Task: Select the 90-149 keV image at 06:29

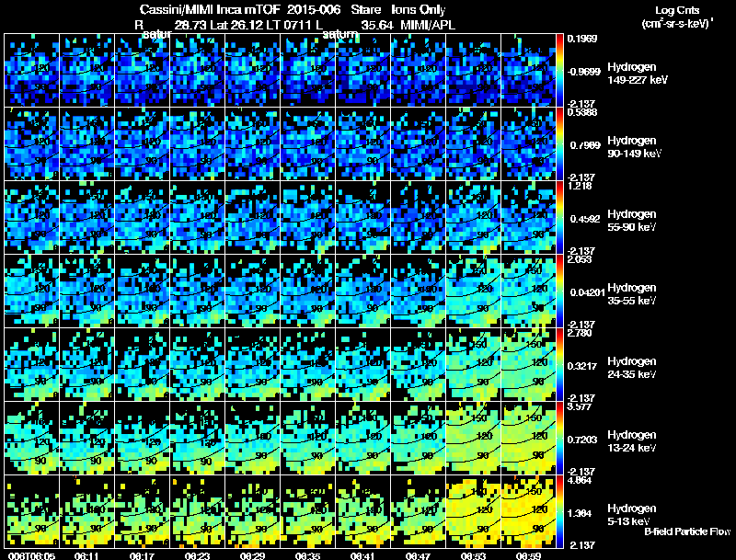Action: point(252,144)
